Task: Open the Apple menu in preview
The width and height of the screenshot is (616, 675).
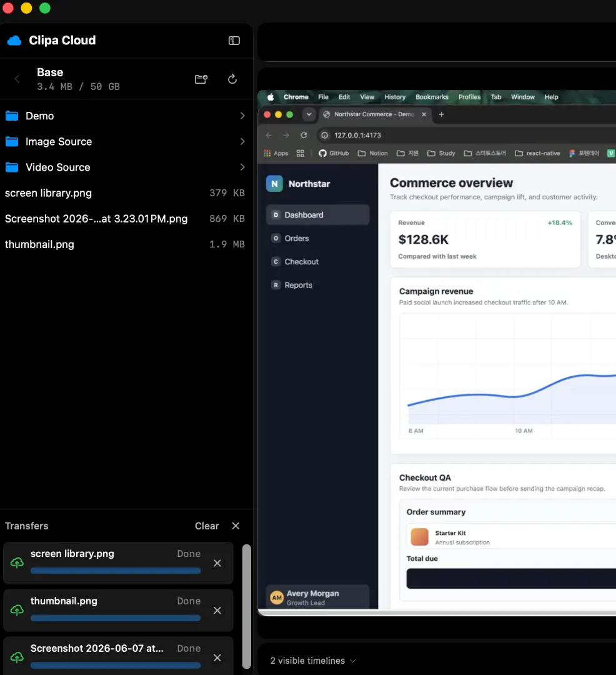Action: point(271,97)
